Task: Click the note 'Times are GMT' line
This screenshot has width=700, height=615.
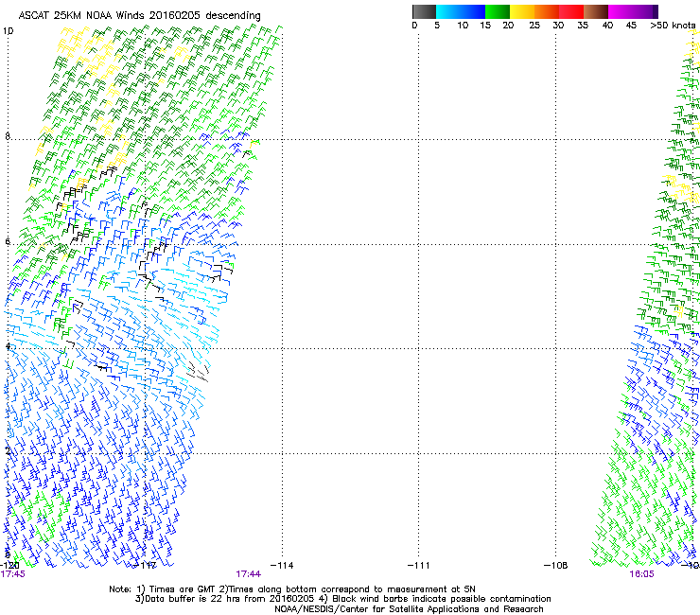Action: (292, 589)
